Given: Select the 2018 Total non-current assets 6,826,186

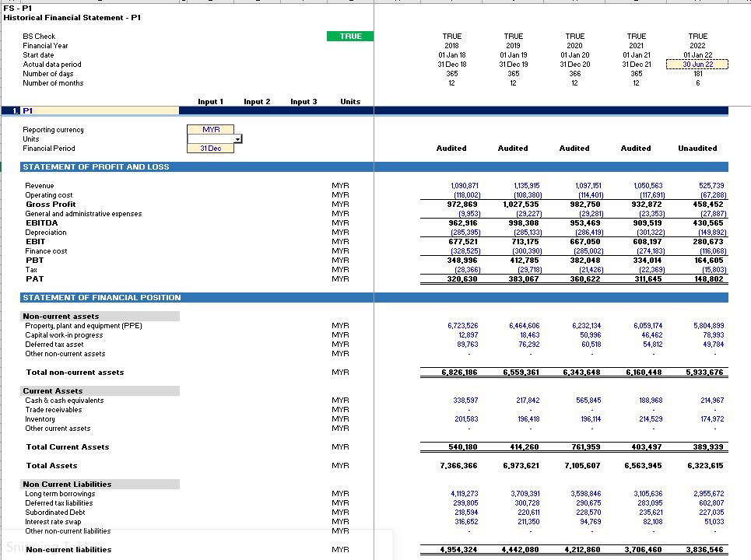Looking at the screenshot, I should tap(459, 373).
